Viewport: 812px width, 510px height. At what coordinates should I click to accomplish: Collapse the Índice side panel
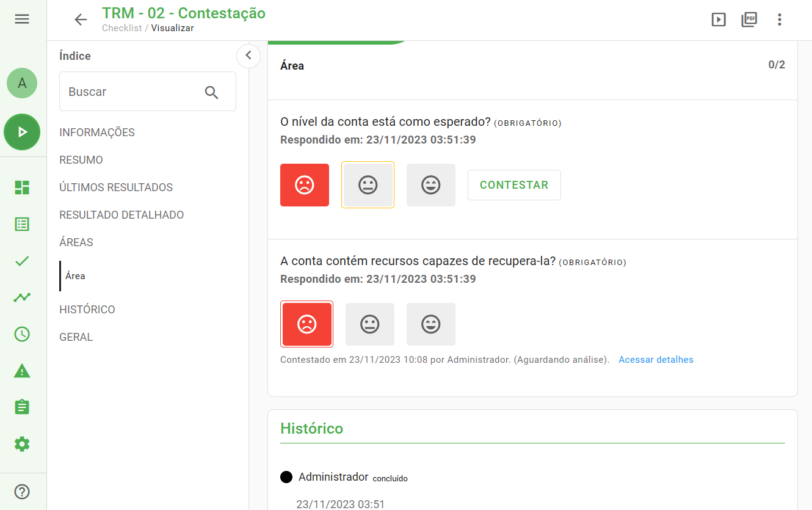(x=248, y=56)
